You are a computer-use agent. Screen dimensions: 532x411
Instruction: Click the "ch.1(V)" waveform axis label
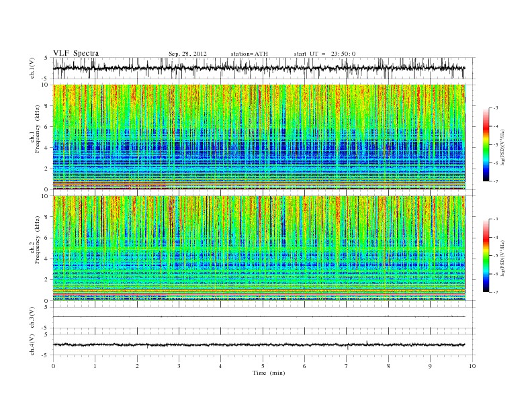32,68
